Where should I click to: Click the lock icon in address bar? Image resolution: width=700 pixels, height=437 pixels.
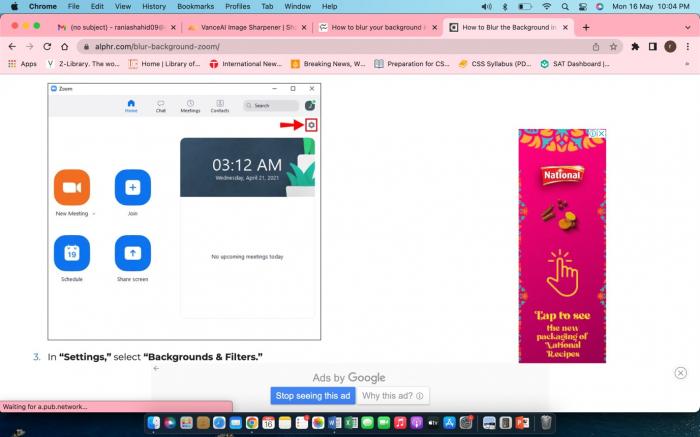[87, 46]
